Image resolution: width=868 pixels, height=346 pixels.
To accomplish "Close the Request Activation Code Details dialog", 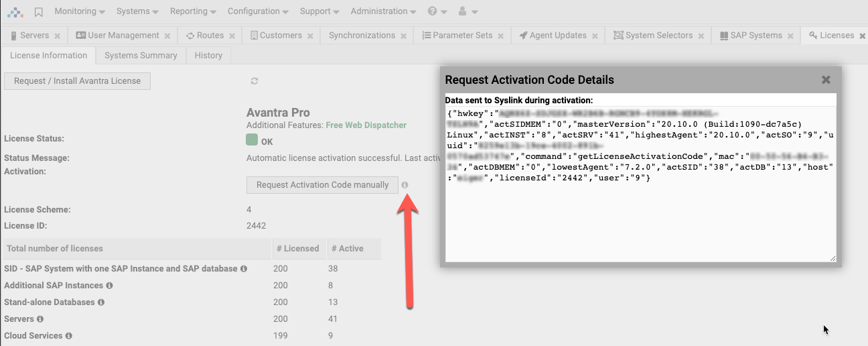I will pyautogui.click(x=826, y=80).
